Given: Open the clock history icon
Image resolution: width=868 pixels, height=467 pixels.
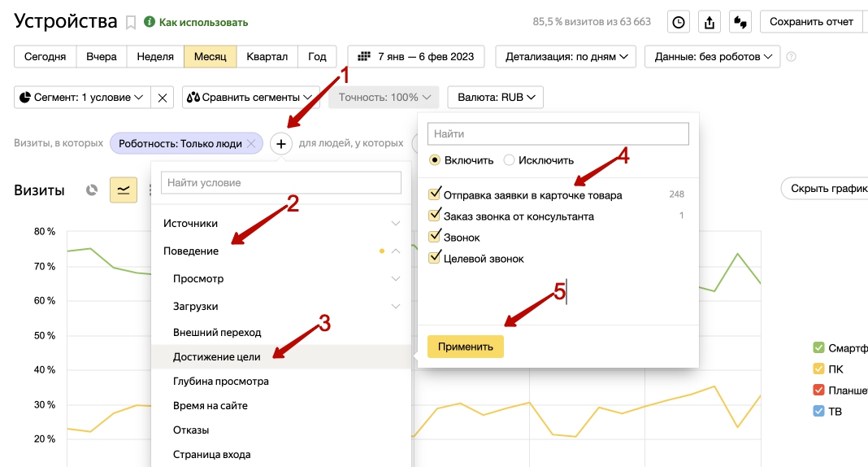Looking at the screenshot, I should [678, 22].
